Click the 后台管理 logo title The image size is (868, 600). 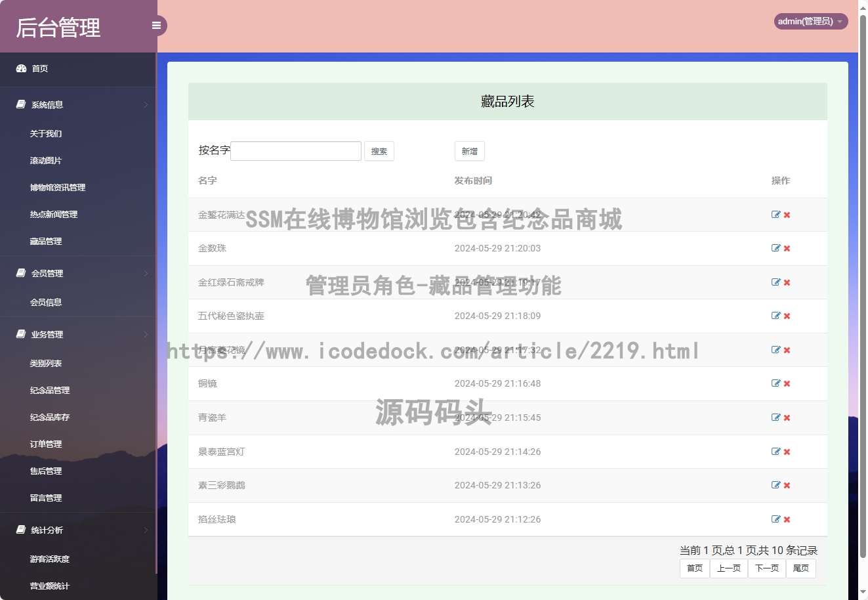pos(58,28)
